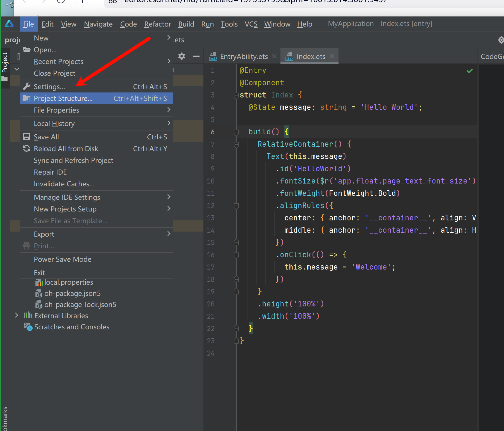Open the Export submenu
504x431 pixels.
97,234
